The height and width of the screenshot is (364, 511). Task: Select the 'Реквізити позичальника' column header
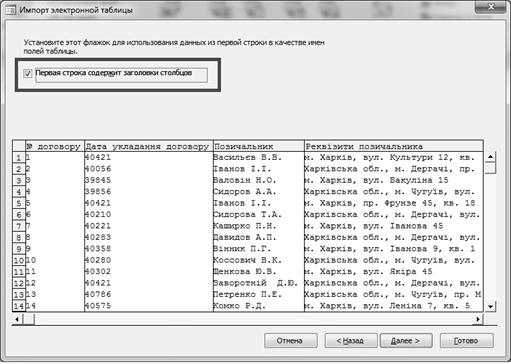[394, 146]
